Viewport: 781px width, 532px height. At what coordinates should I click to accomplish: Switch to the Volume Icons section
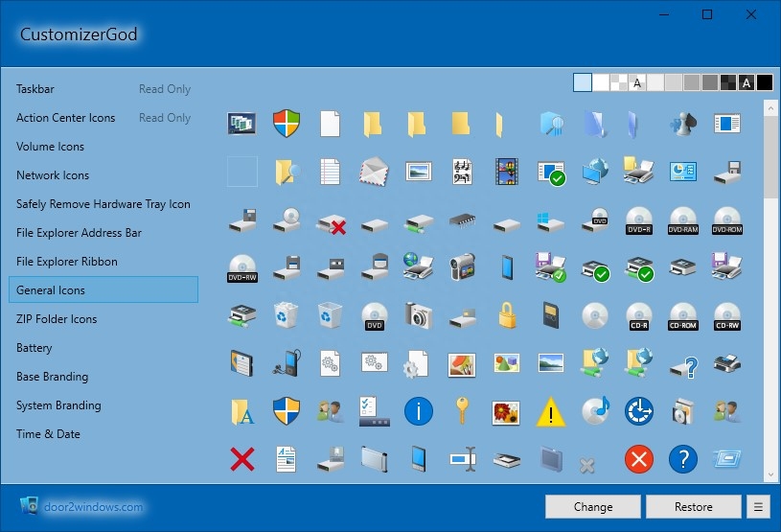pos(50,147)
